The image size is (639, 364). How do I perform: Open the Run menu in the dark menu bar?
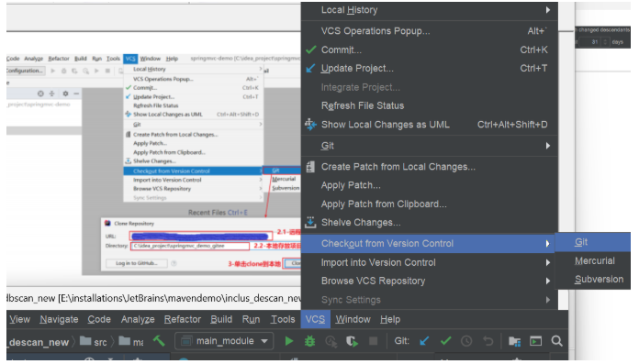[x=251, y=319]
